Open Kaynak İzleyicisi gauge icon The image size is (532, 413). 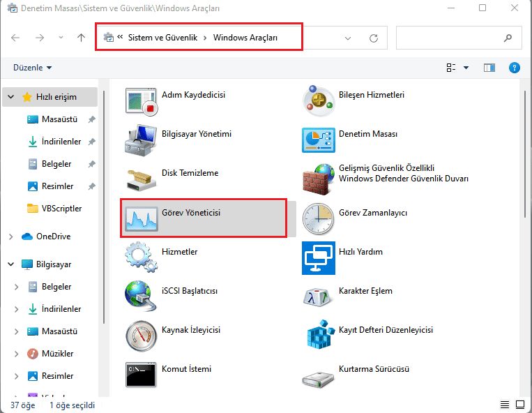point(141,336)
